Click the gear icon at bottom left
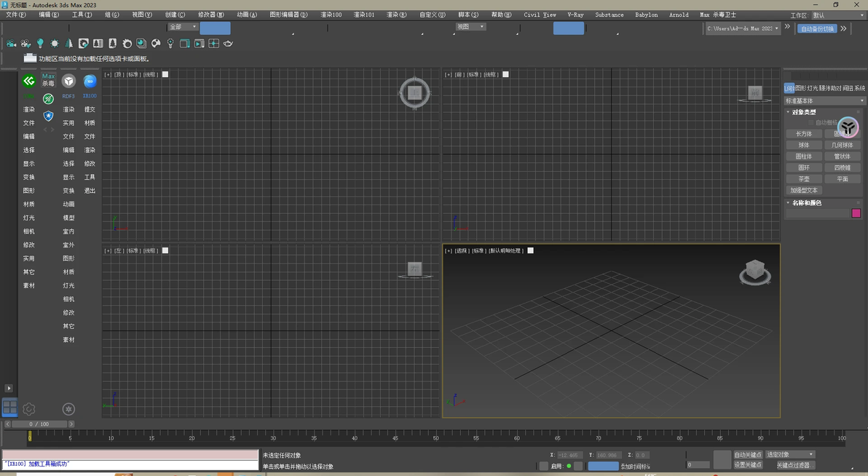This screenshot has height=476, width=868. tap(29, 409)
